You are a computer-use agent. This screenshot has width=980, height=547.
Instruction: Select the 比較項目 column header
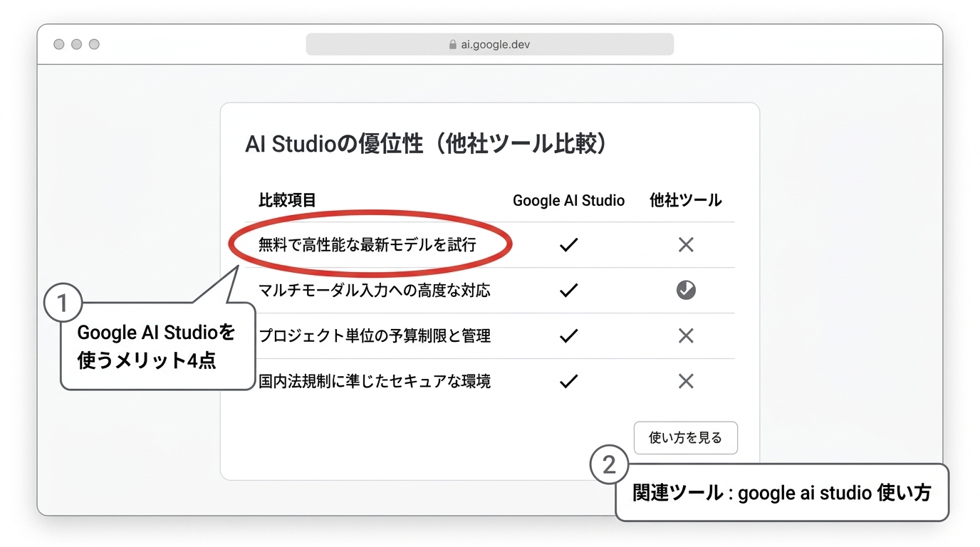click(286, 200)
